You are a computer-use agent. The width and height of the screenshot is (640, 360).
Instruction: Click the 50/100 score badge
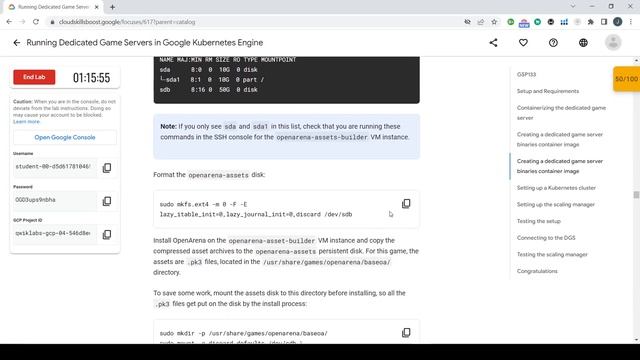tap(627, 79)
